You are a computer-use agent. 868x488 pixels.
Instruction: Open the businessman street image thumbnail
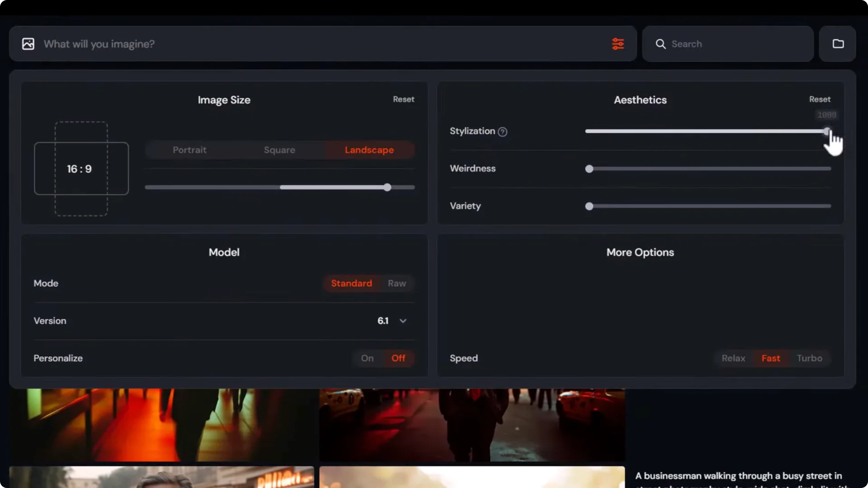[472, 425]
